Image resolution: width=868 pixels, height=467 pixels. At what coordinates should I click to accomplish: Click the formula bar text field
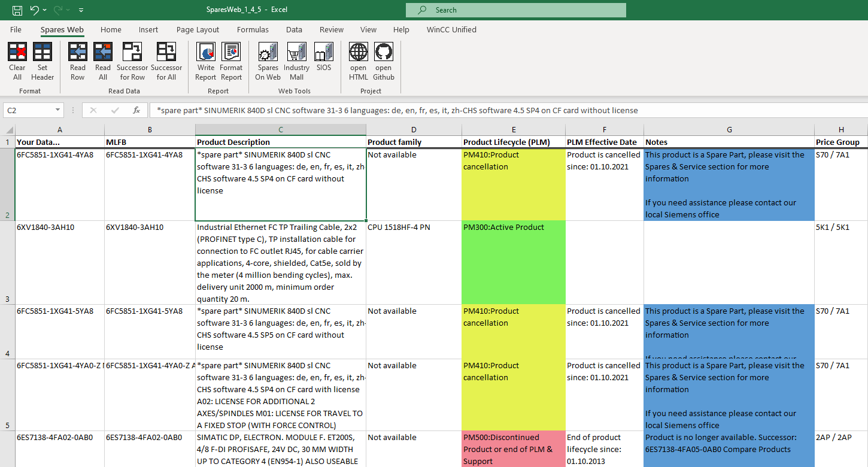click(x=508, y=110)
